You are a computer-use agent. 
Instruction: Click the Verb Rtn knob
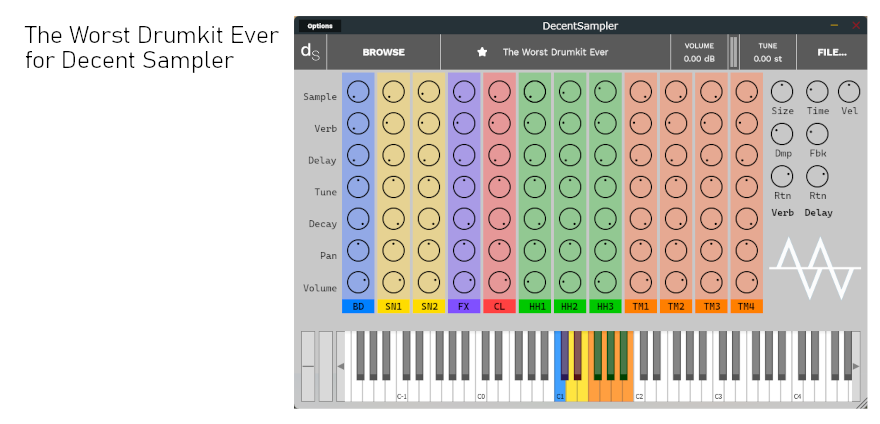(x=782, y=176)
